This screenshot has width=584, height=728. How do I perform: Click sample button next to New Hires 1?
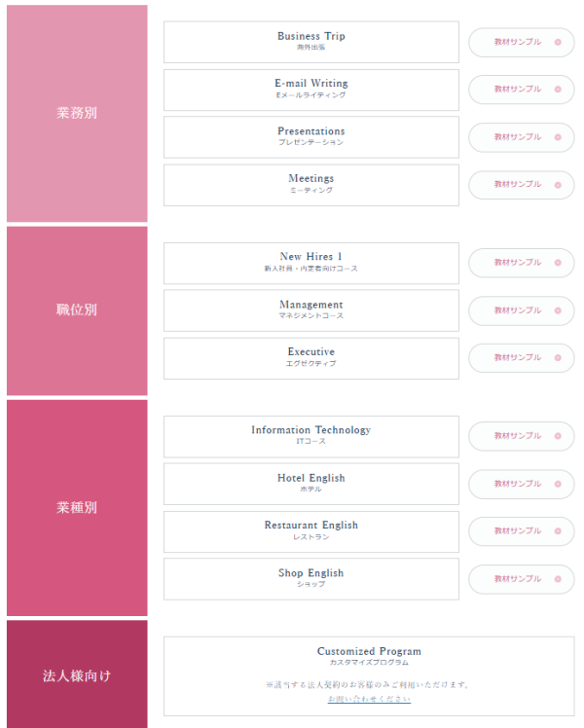[x=522, y=263]
